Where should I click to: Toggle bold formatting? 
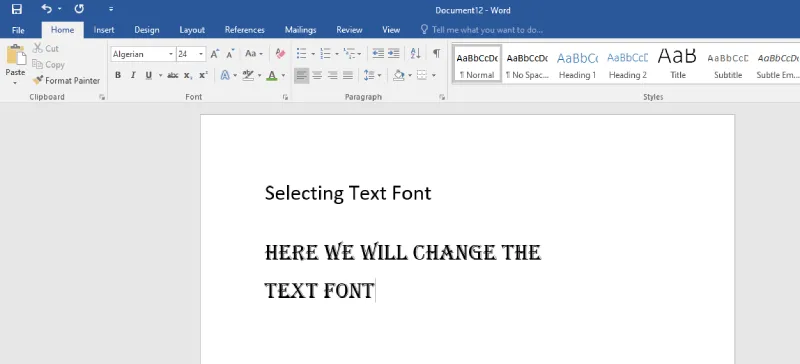118,76
